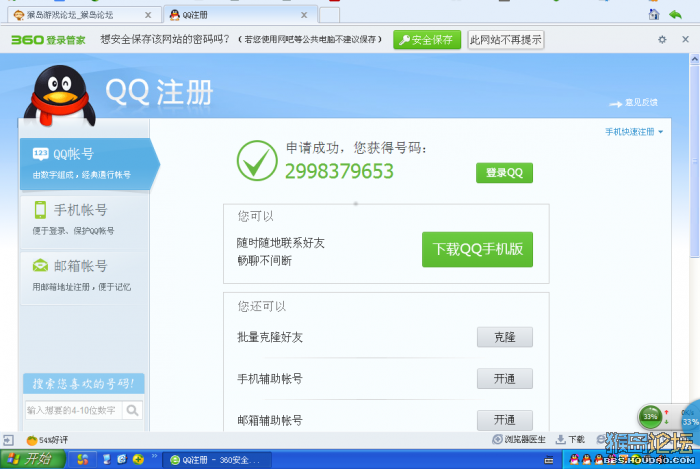Click the first QQ penguin tray icon
Screen dimensions: 700x469
tap(574, 459)
